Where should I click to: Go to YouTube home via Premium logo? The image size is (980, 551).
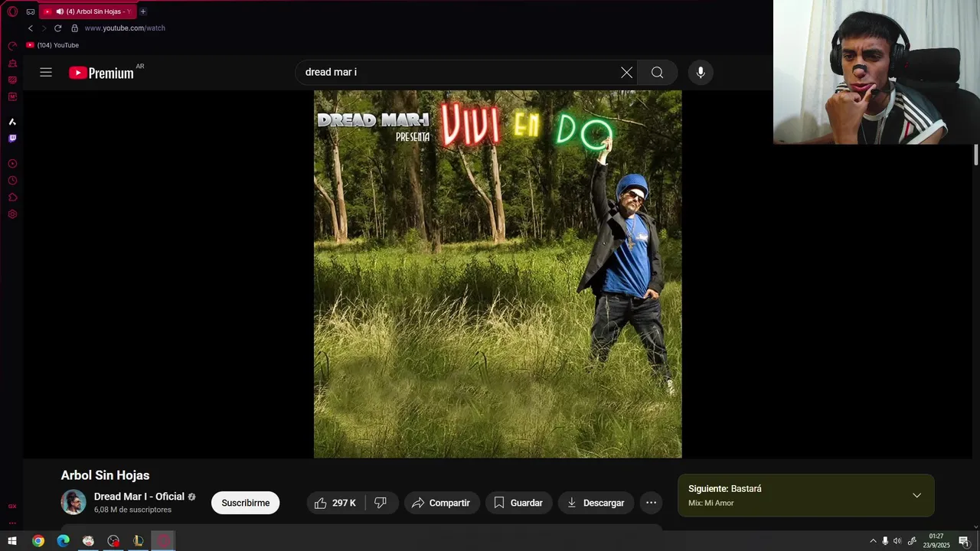(101, 73)
